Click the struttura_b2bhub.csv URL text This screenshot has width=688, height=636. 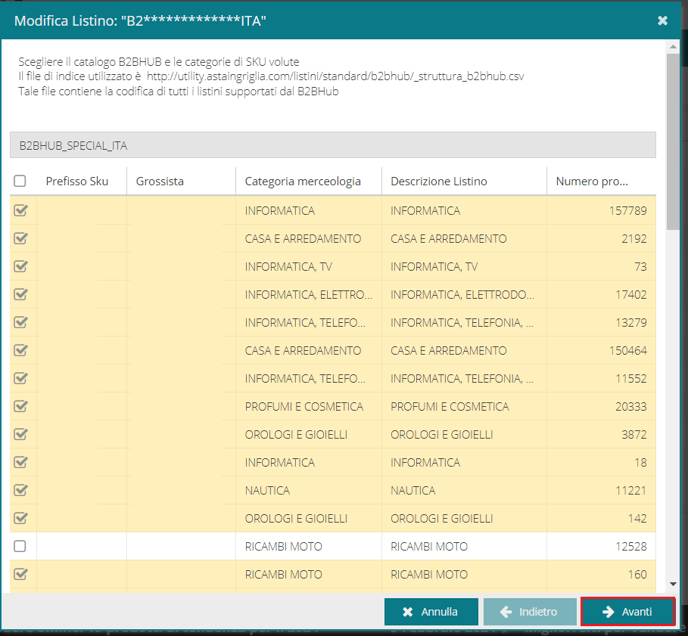(x=335, y=76)
